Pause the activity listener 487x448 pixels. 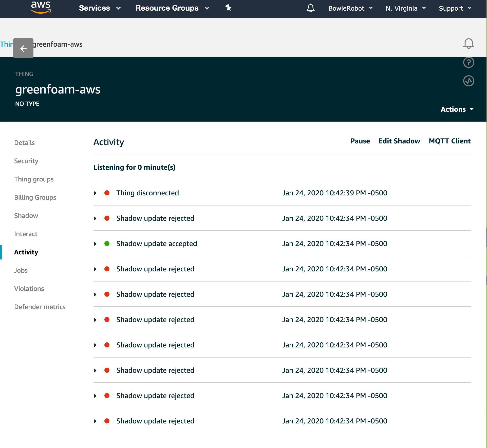click(x=360, y=141)
